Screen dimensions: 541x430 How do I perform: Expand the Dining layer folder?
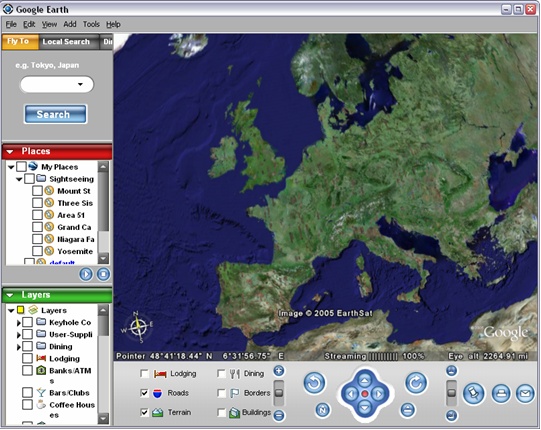point(19,347)
